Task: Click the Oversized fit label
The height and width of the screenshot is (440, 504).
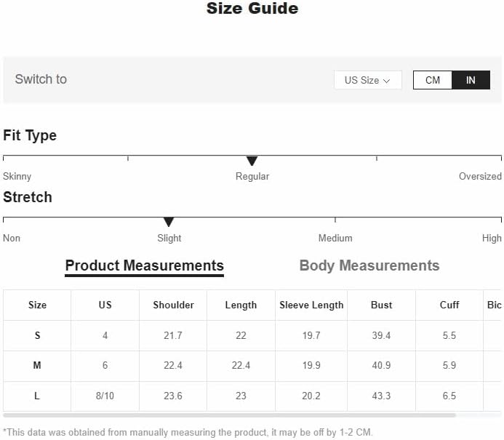Action: click(x=480, y=176)
